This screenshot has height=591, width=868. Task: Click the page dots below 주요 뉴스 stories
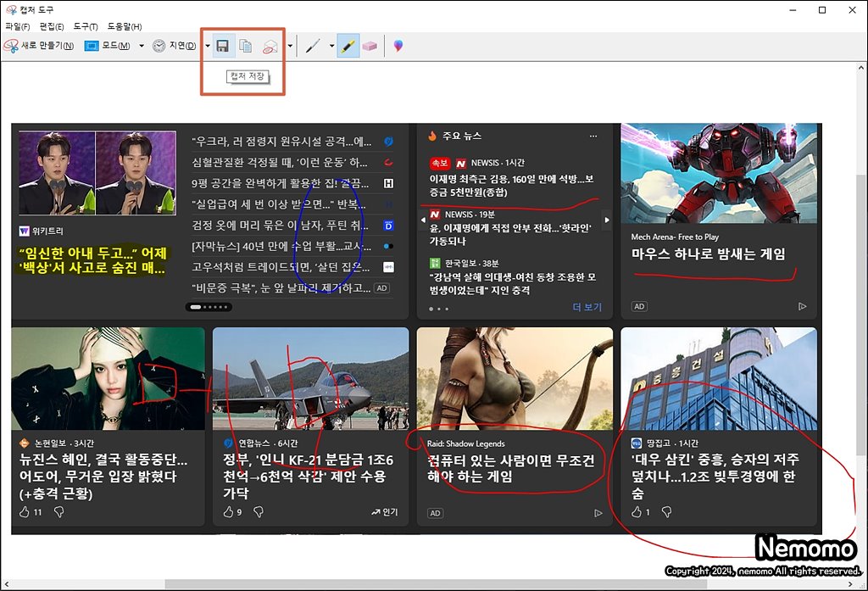coord(438,309)
